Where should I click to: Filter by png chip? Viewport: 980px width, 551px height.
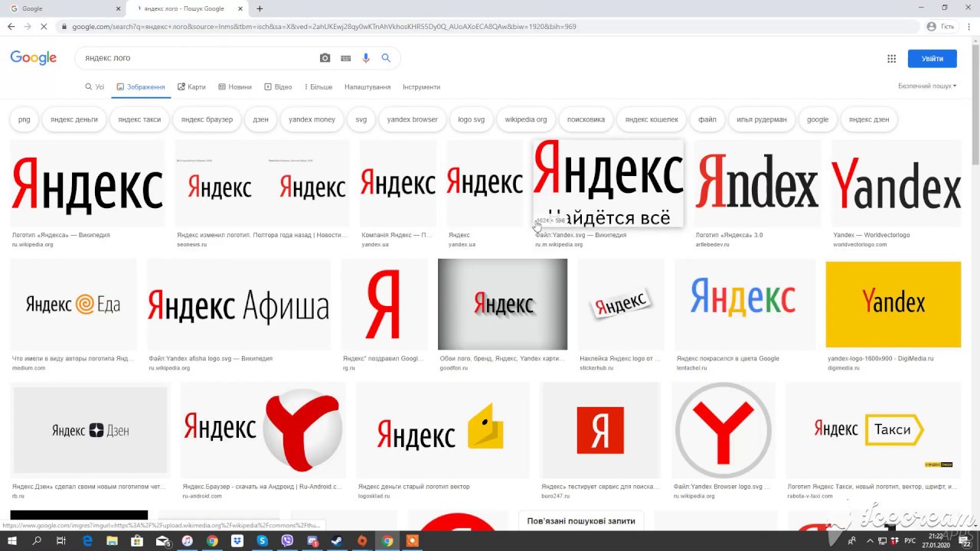[x=24, y=119]
